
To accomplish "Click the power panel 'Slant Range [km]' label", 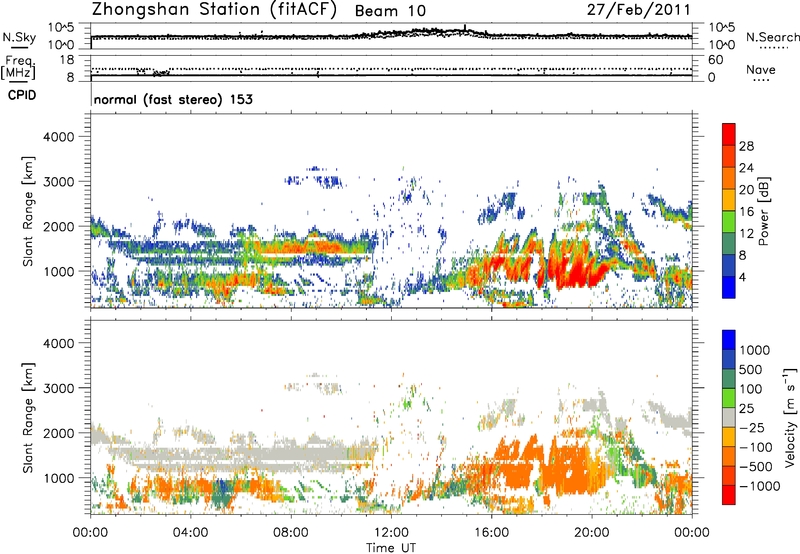I will pyautogui.click(x=28, y=211).
